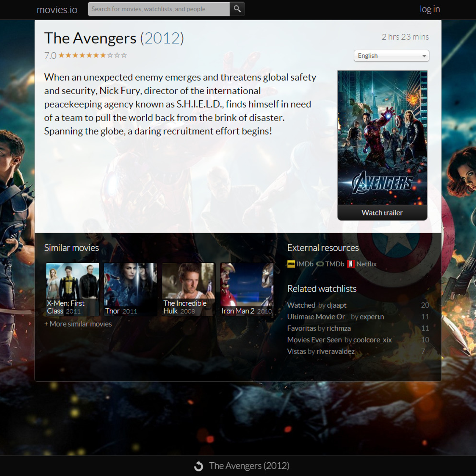Open Thor 2011 similar movie
The height and width of the screenshot is (476, 476).
(x=131, y=289)
